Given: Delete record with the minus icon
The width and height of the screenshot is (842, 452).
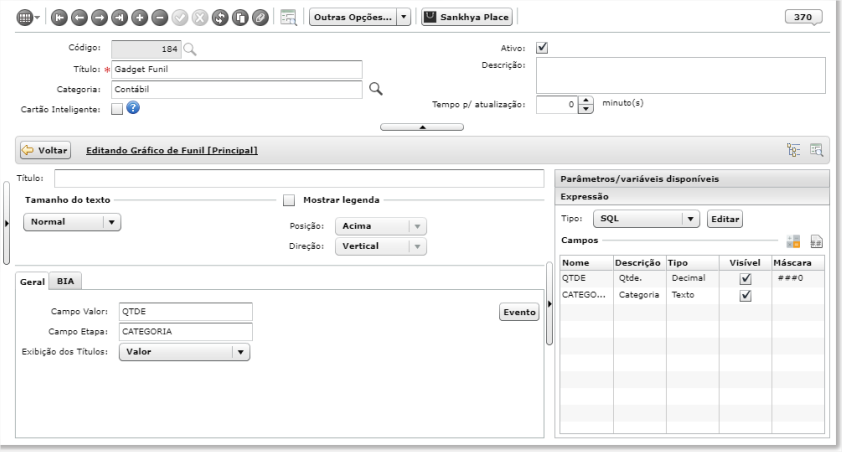Looking at the screenshot, I should [159, 18].
